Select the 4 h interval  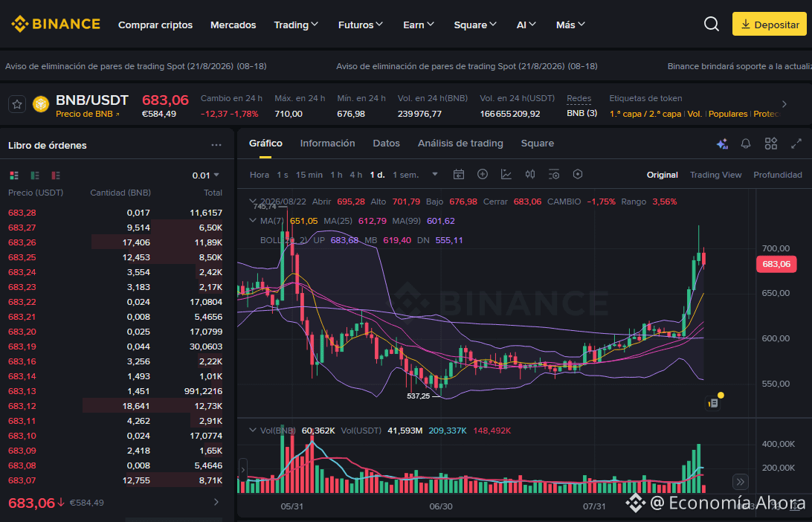click(x=355, y=175)
